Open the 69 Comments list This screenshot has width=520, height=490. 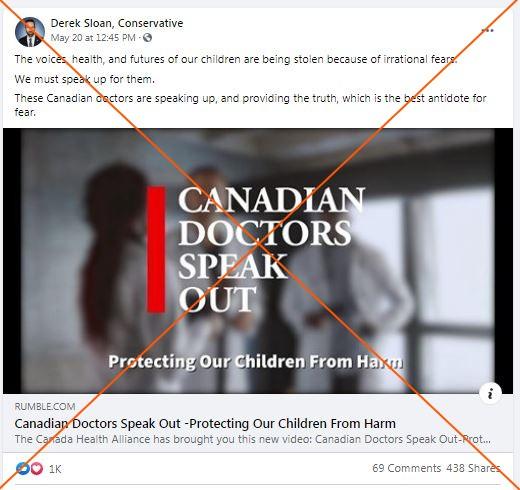pos(407,468)
